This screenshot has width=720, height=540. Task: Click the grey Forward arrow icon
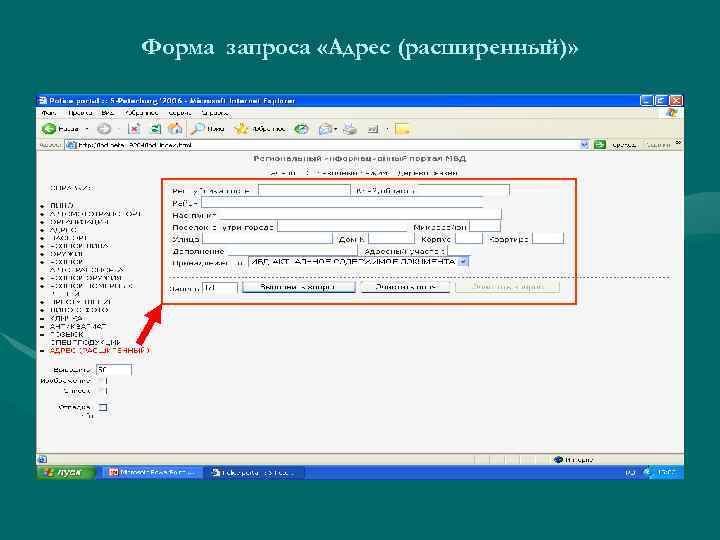tap(104, 129)
